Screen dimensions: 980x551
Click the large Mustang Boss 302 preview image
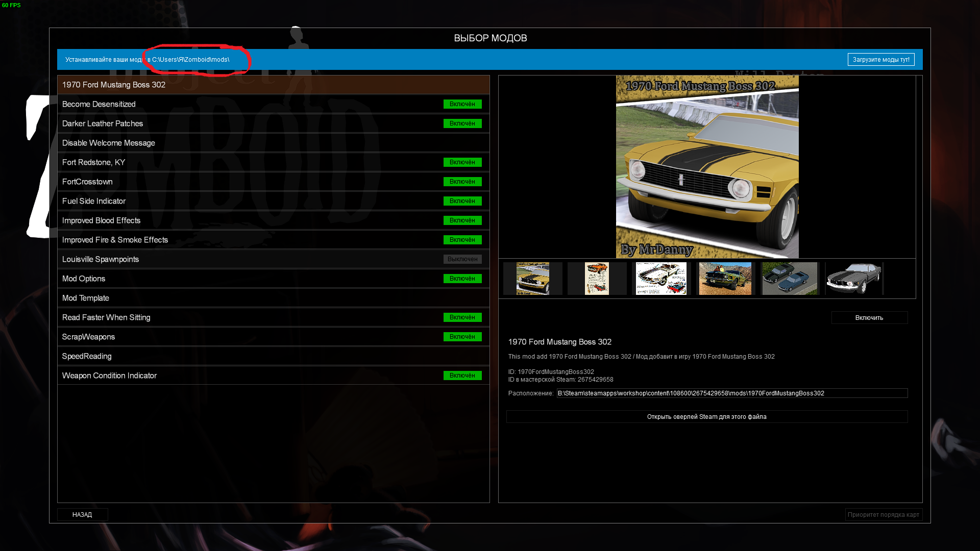coord(707,167)
